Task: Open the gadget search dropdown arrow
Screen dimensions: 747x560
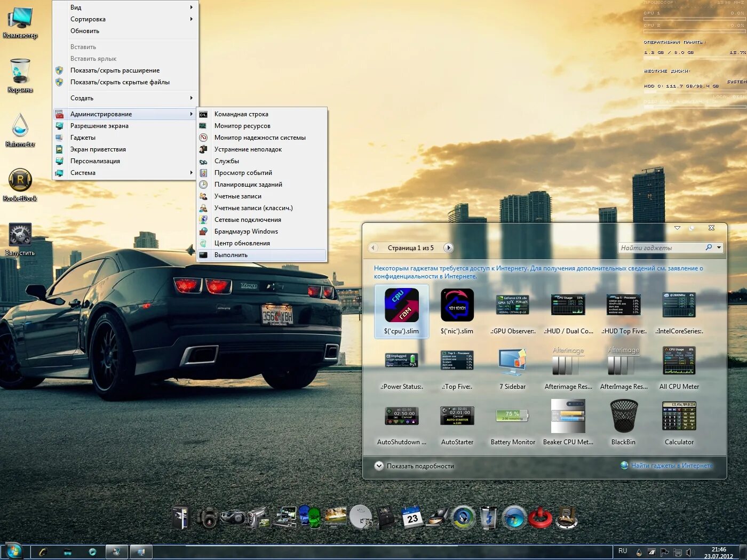Action: [x=719, y=247]
